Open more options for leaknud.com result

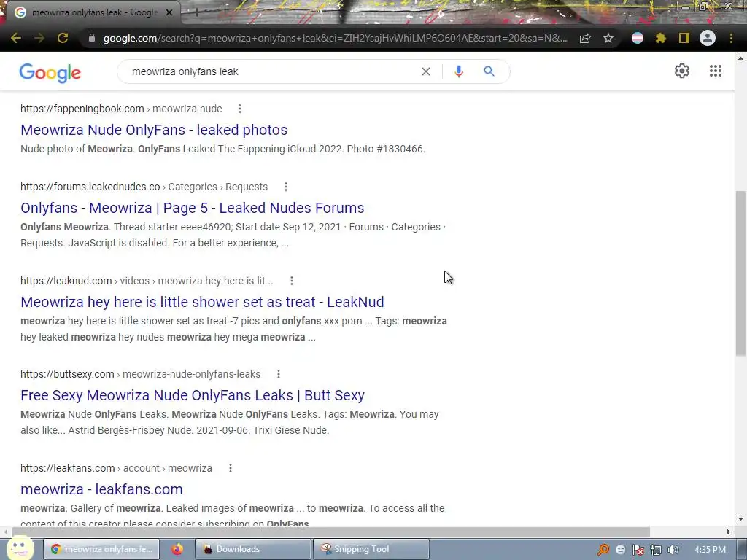[x=292, y=281]
